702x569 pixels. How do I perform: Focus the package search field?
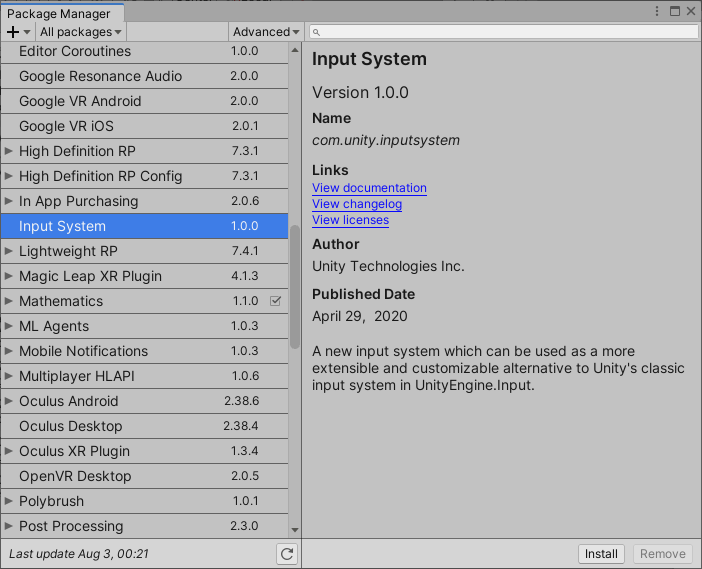coord(504,32)
